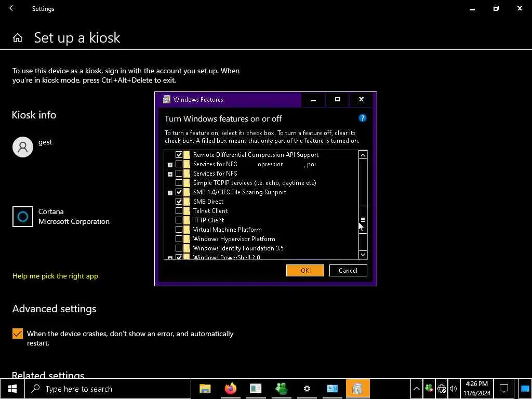Select the Virtual Machine Platform label
Viewport: 532px width, 399px height.
tap(228, 229)
